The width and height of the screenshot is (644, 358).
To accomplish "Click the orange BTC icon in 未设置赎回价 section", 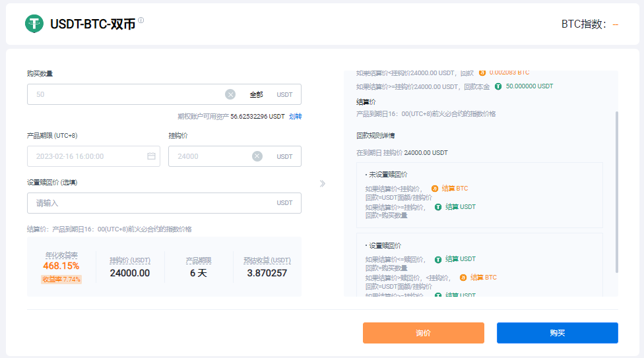I will 435,189.
